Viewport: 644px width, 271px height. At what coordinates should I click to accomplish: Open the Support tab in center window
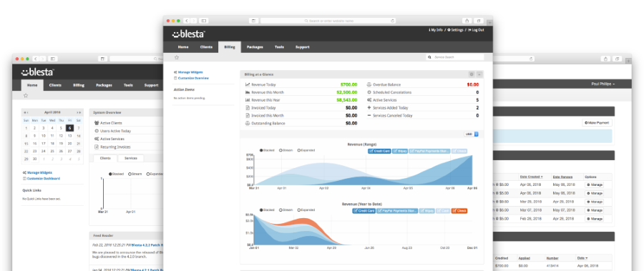pyautogui.click(x=302, y=46)
